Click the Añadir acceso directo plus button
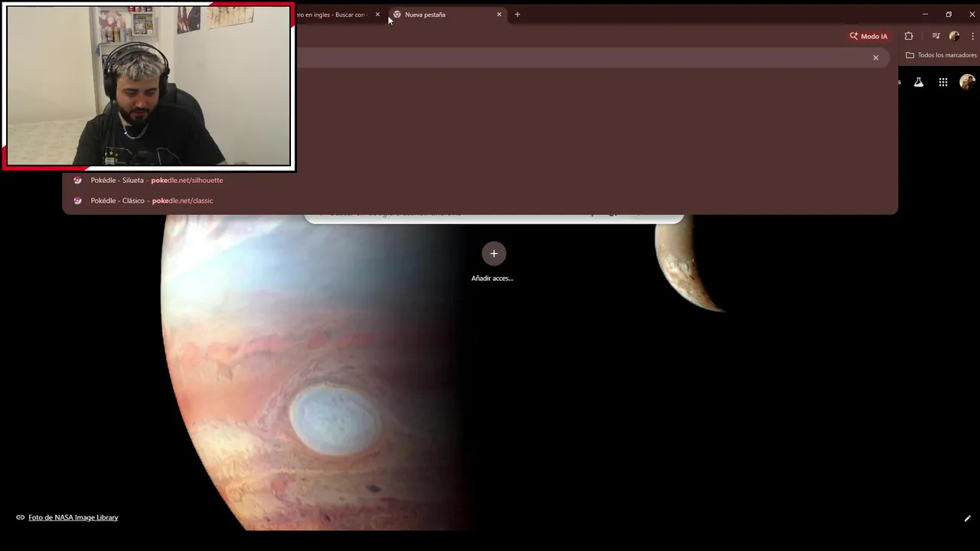This screenshot has width=980, height=551. [494, 253]
